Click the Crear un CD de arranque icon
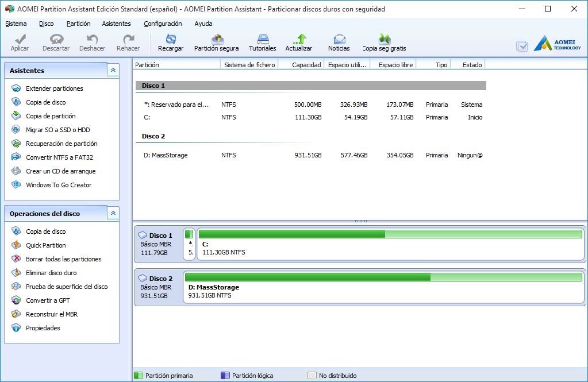The image size is (588, 382). pyautogui.click(x=16, y=171)
